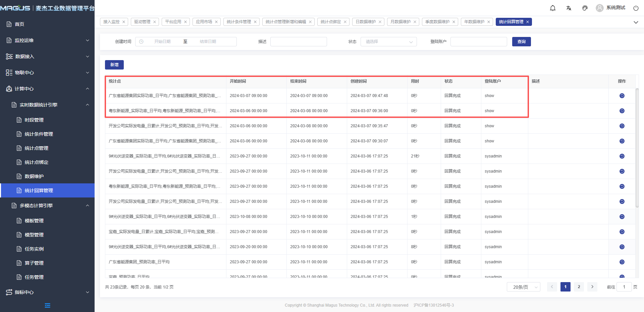Close the 接入监控 tab
This screenshot has width=644, height=312.
pyautogui.click(x=124, y=22)
